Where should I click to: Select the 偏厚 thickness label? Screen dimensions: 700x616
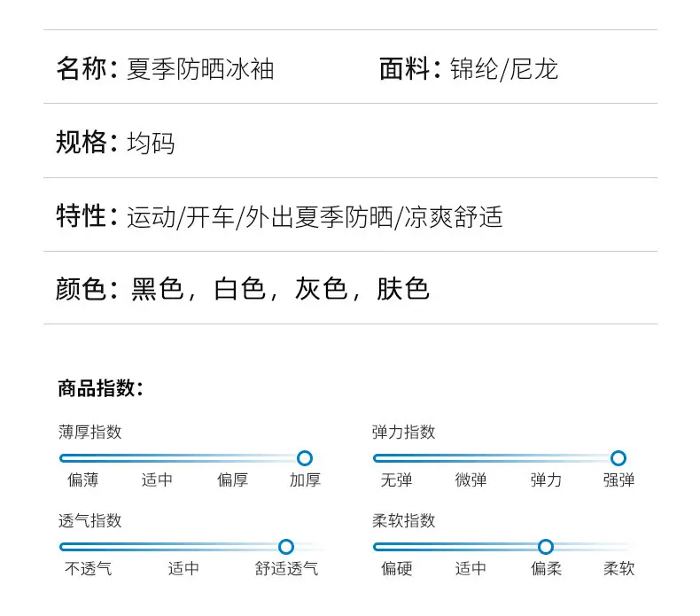[232, 480]
